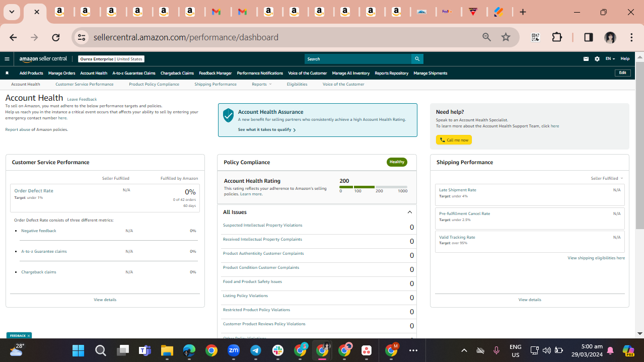Switch to Product Policy Compliance tab
Screen dimensions: 644x362
click(x=154, y=84)
